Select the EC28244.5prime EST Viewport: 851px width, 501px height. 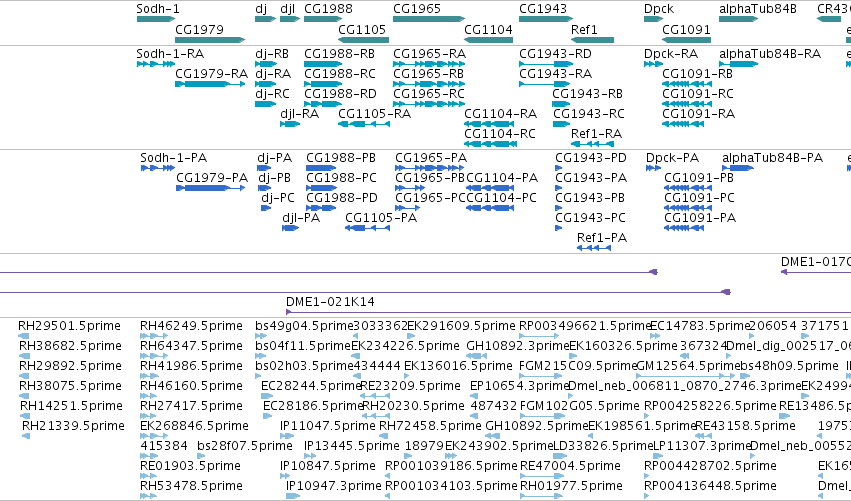266,396
